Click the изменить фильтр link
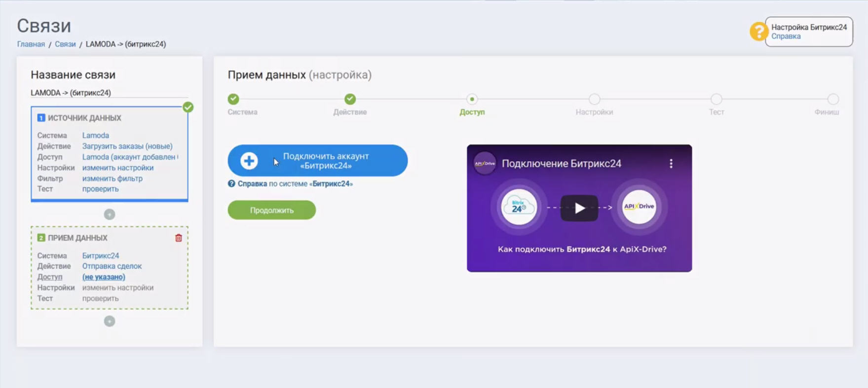The image size is (868, 388). pos(113,178)
